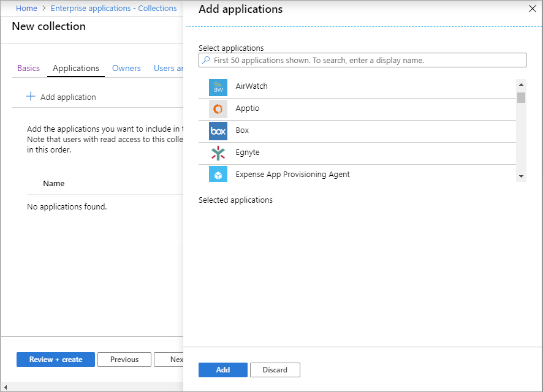Click the AirWatch application icon
The image size is (543, 392).
coord(218,87)
